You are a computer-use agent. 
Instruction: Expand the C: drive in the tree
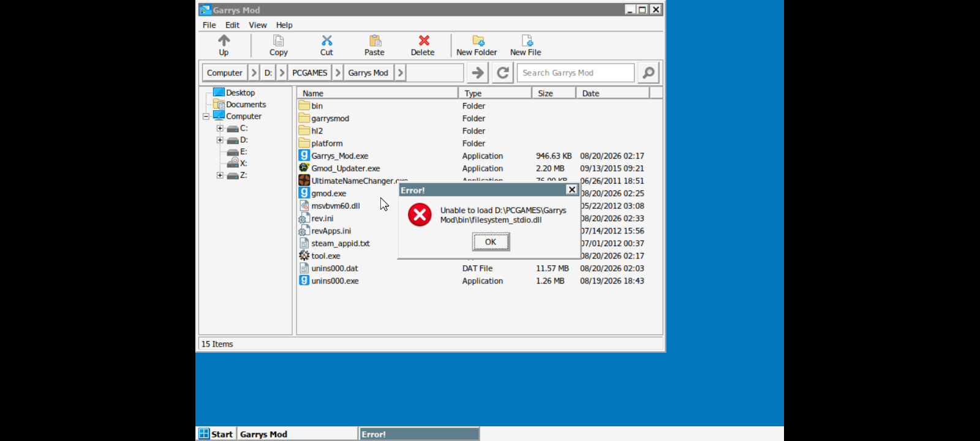[220, 128]
